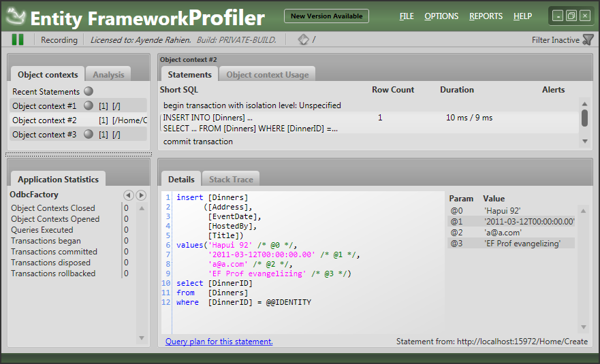
Task: Select the Application Statistics tab
Action: (x=58, y=179)
